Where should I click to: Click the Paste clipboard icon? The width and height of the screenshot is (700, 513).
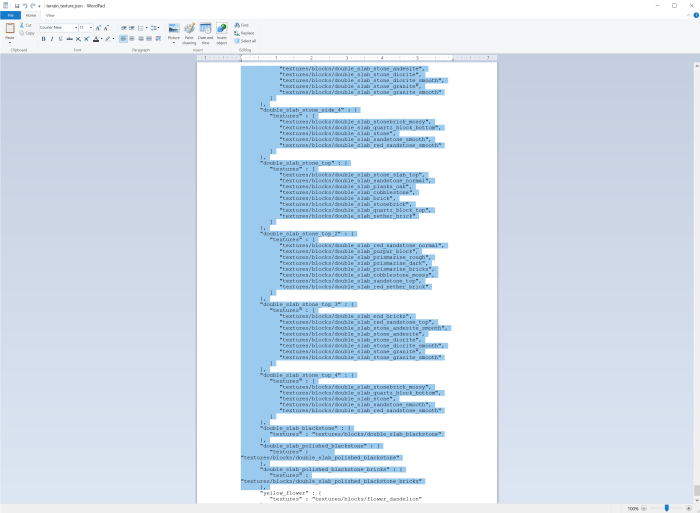point(10,29)
